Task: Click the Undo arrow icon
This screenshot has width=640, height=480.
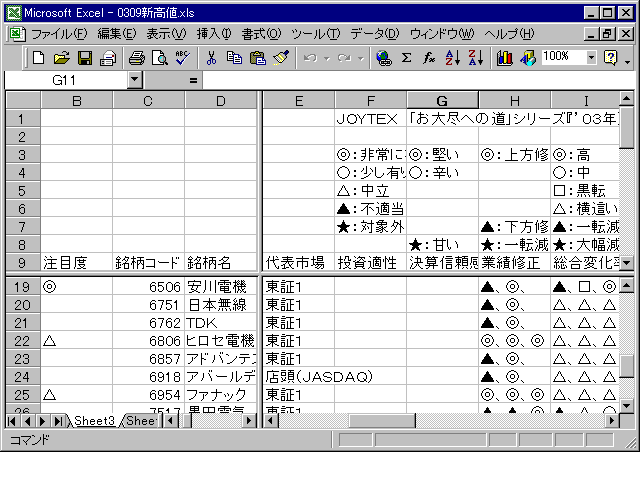Action: (x=311, y=58)
